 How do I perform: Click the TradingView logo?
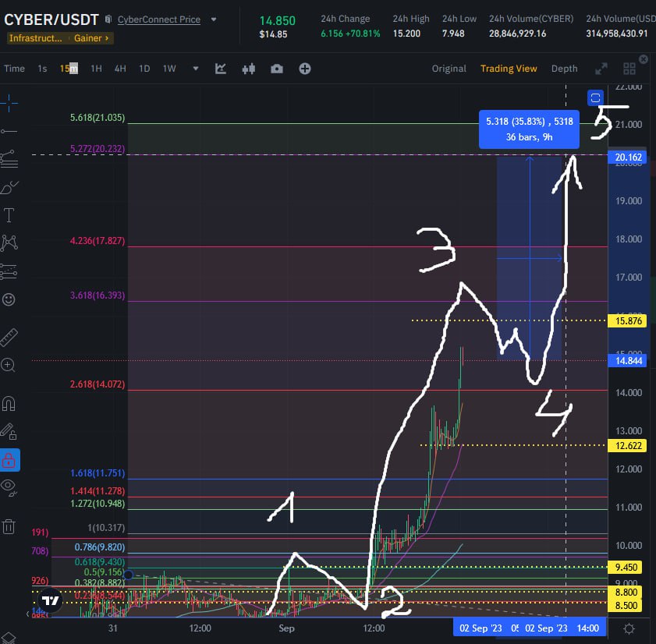(x=51, y=601)
